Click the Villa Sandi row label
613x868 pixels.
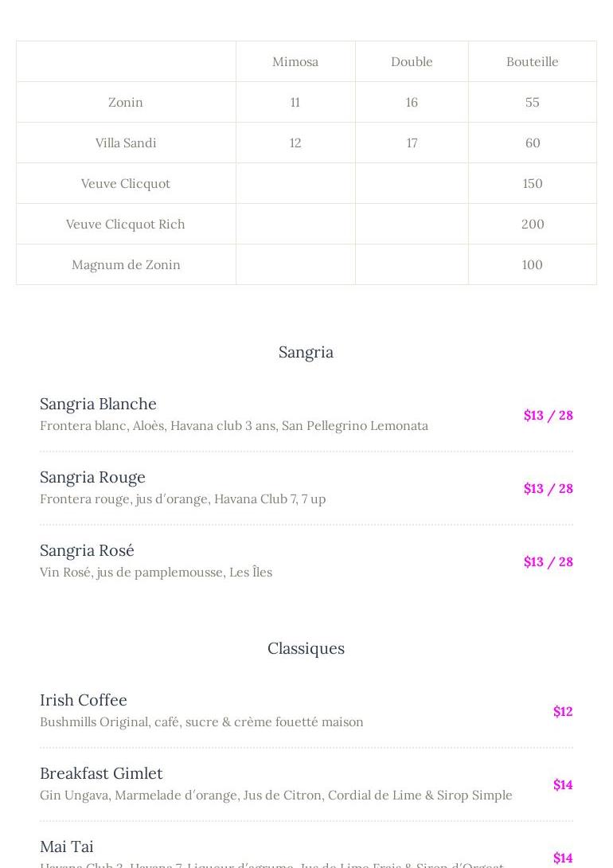[126, 143]
